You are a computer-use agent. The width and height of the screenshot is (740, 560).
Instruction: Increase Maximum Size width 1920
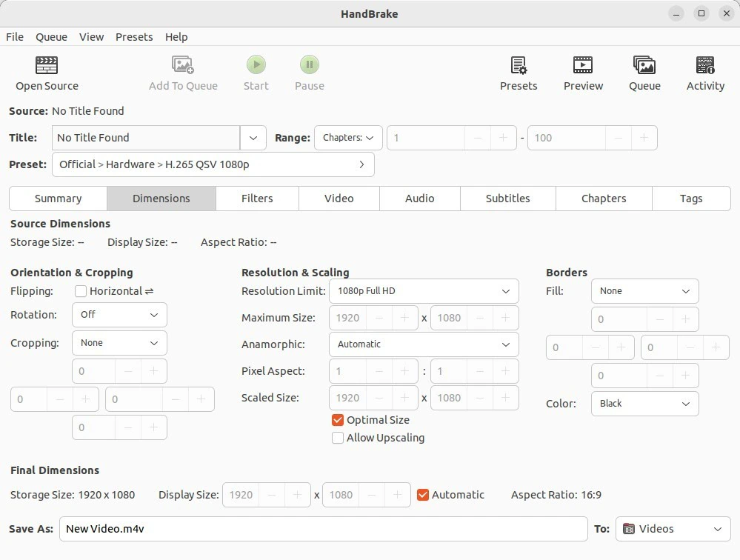(404, 318)
